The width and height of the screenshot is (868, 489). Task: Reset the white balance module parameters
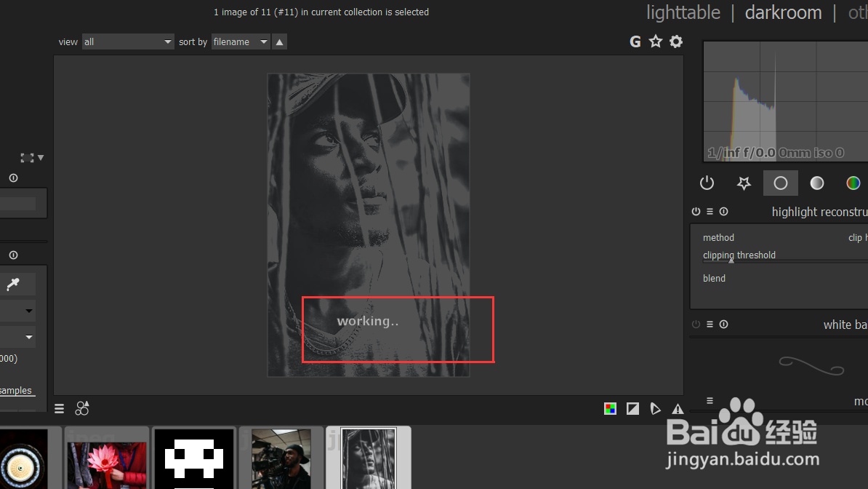click(723, 325)
